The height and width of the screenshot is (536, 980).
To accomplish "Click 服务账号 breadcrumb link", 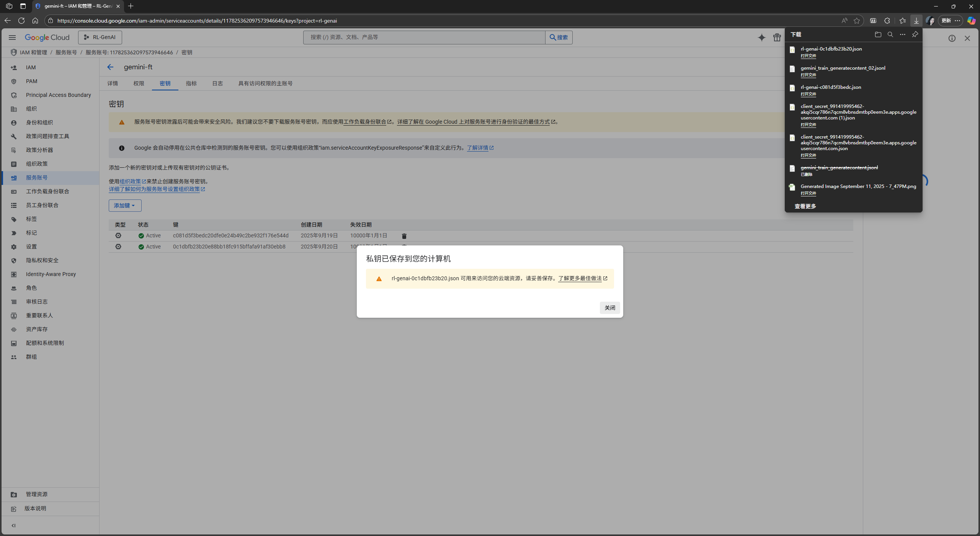I will click(66, 52).
